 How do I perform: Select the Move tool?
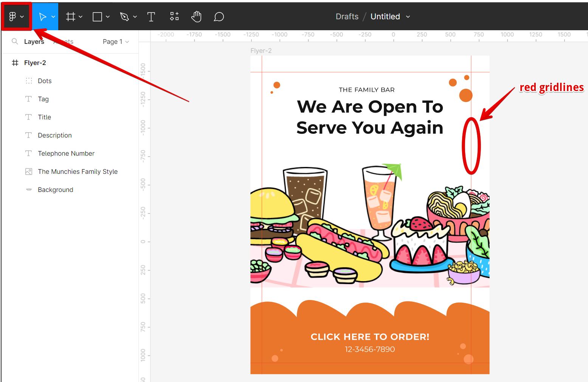[42, 17]
